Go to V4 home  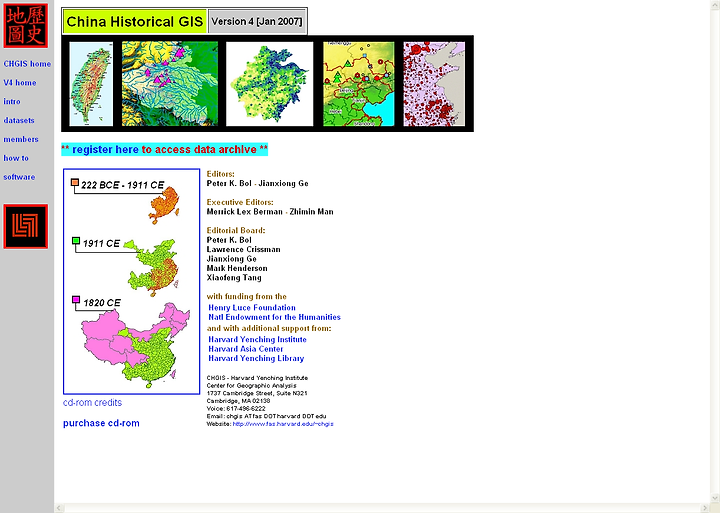tap(20, 83)
